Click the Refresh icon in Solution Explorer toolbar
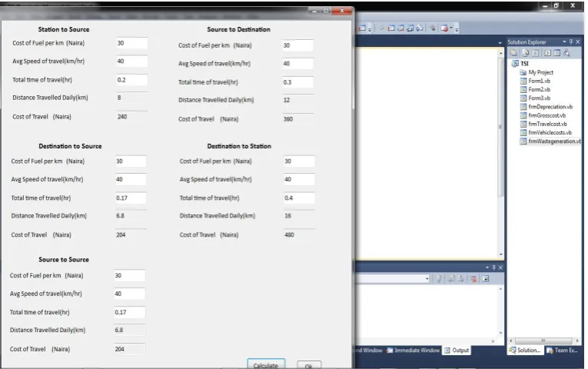This screenshot has height=369, width=588. [536, 53]
